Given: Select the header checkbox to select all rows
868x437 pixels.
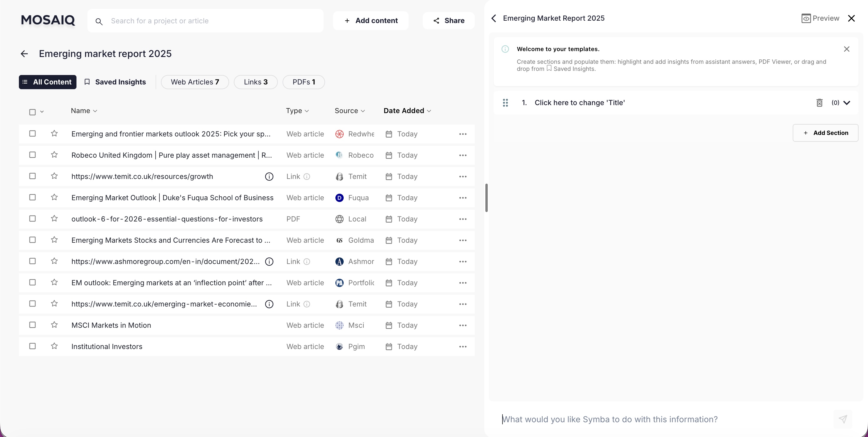Looking at the screenshot, I should (32, 112).
